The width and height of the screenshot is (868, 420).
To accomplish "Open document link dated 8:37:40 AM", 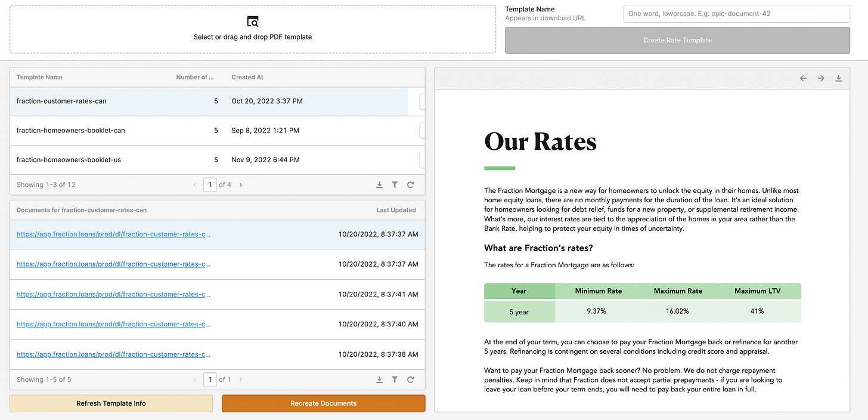I will coord(113,324).
